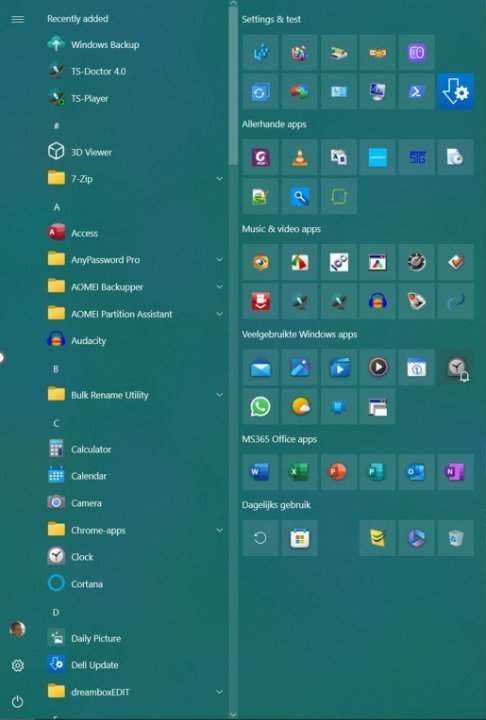Expand the AOMEI Backupper folder
Screen dimensions: 486x720
click(136, 287)
